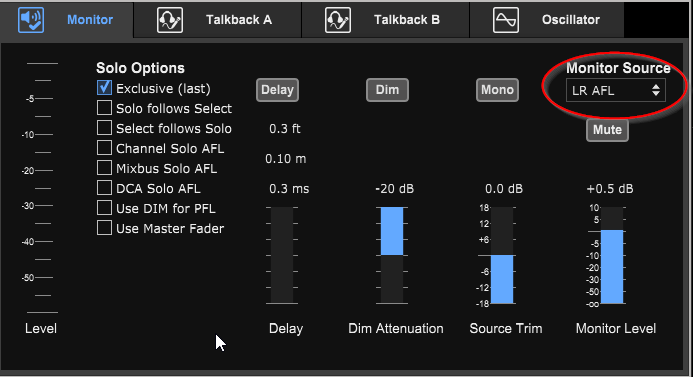Image resolution: width=693 pixels, height=377 pixels.
Task: Uncheck the Exclusive (last) solo option
Action: coord(104,88)
